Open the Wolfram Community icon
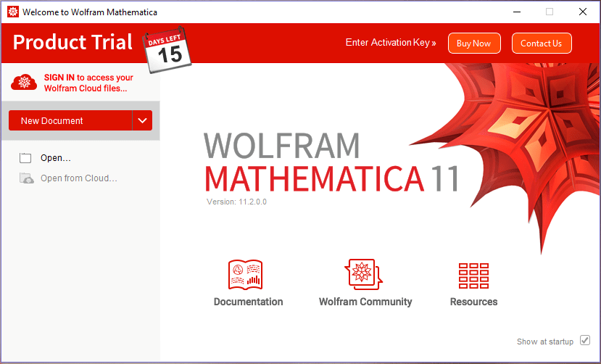The width and height of the screenshot is (601, 364). tap(363, 274)
